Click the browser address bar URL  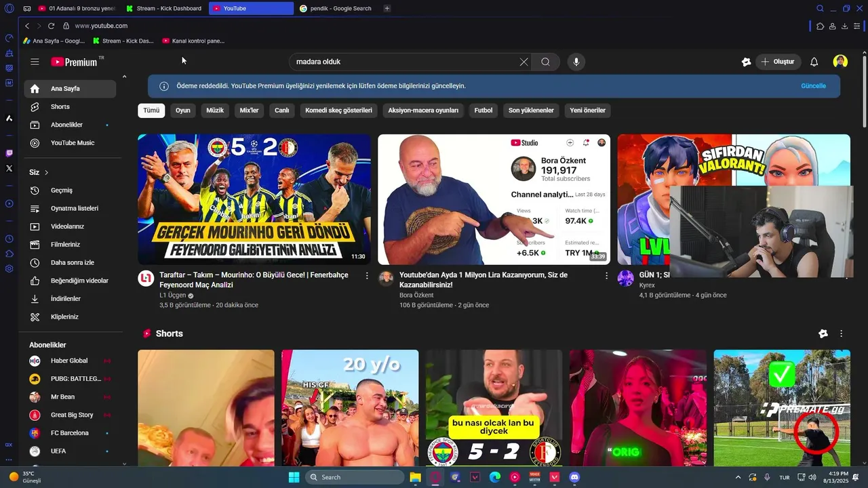(x=101, y=26)
